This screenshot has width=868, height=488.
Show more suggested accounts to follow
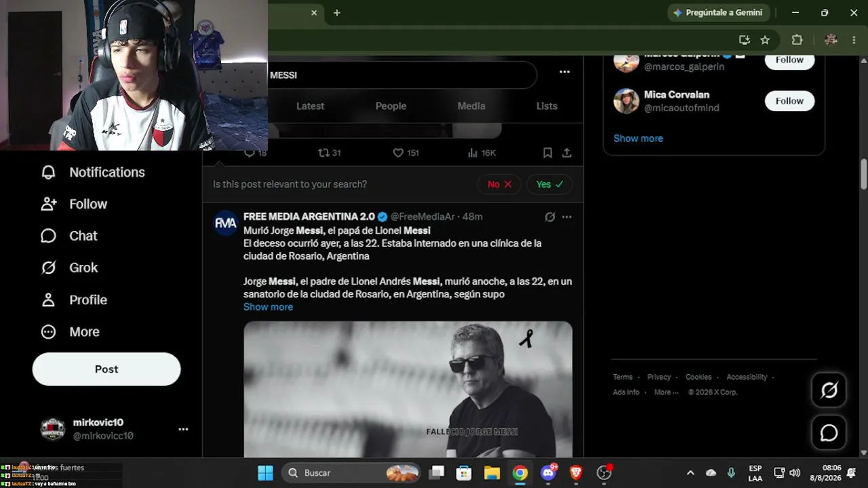[x=638, y=138]
